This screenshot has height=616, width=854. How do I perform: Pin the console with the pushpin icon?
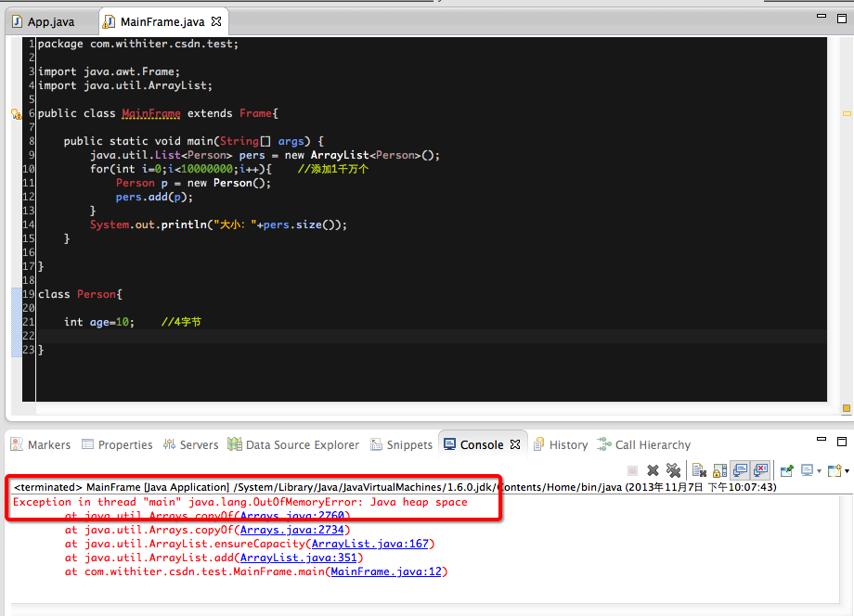tap(786, 470)
